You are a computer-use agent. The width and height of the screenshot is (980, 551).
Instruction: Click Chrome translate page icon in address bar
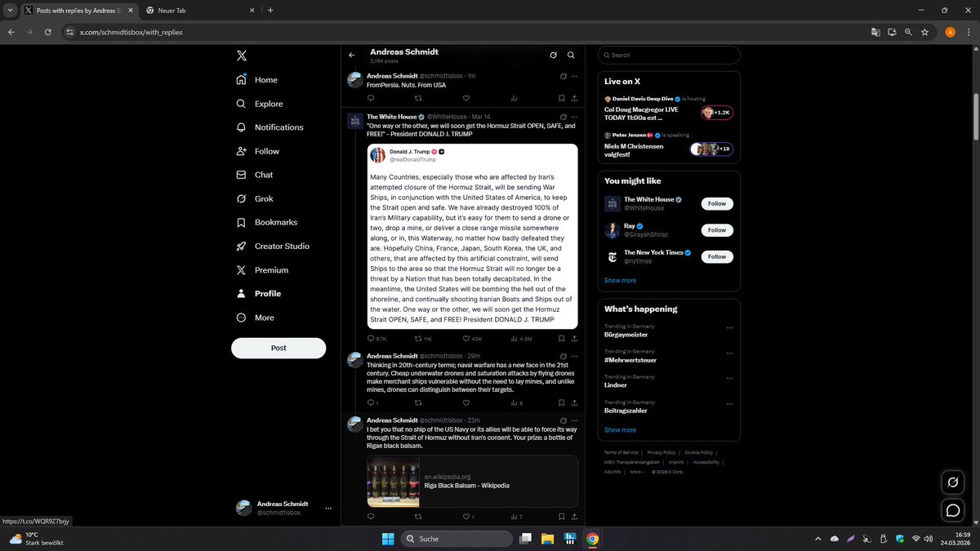click(875, 32)
